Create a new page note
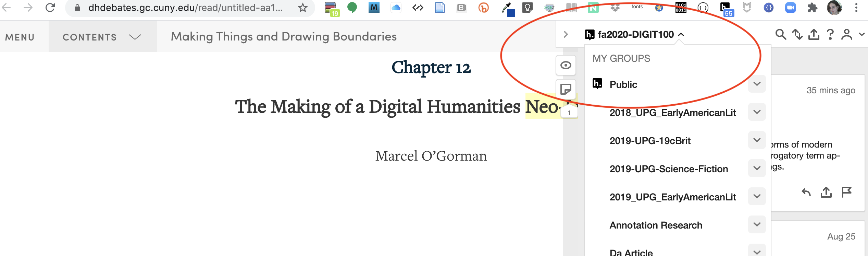This screenshot has height=256, width=868. click(x=566, y=89)
